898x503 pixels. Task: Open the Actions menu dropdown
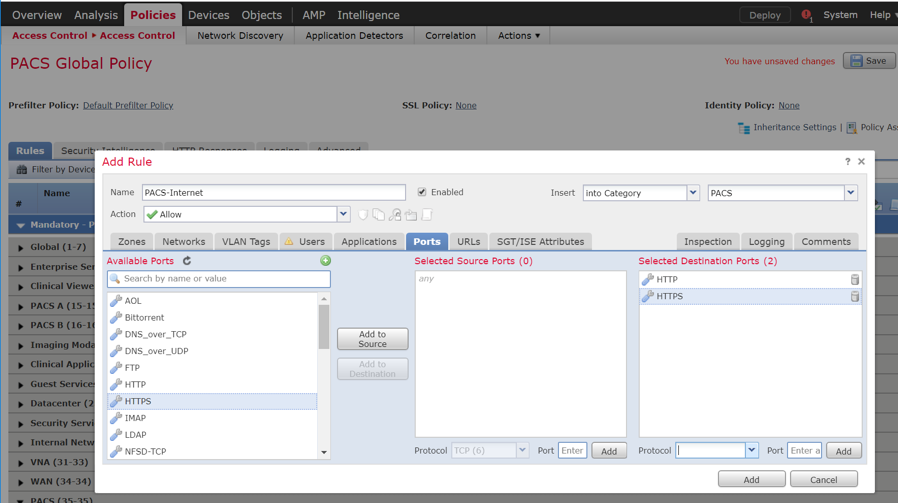coord(519,36)
